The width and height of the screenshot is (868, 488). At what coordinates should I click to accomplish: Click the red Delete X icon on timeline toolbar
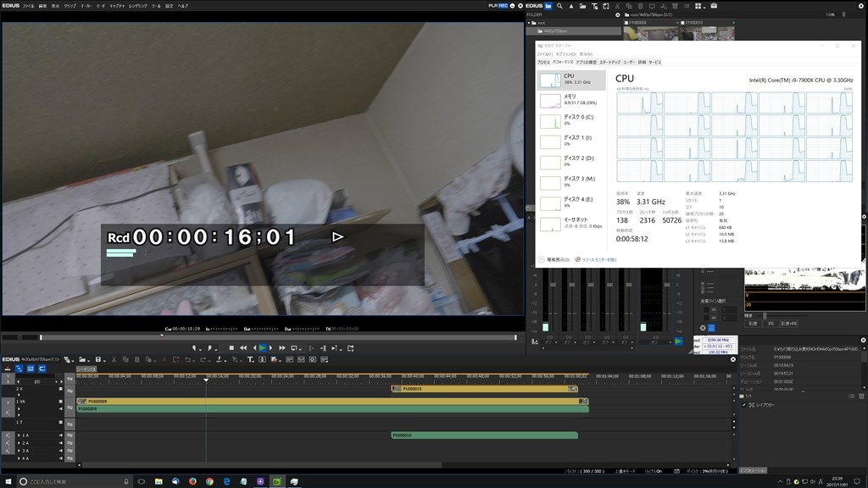point(164,359)
